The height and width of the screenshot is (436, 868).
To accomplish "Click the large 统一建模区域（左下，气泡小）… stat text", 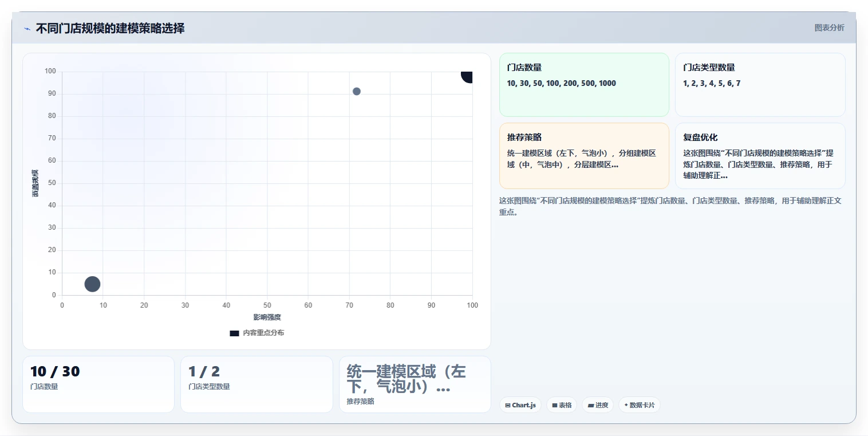I will [x=407, y=379].
